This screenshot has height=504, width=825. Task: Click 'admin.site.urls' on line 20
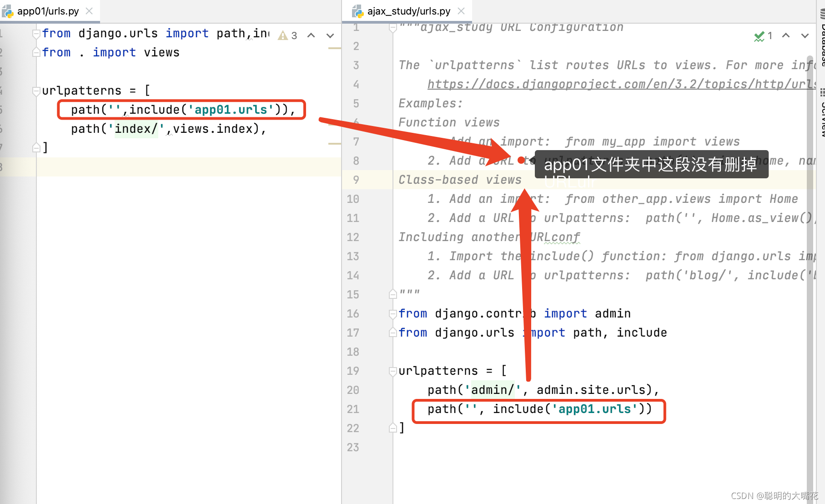tap(591, 390)
